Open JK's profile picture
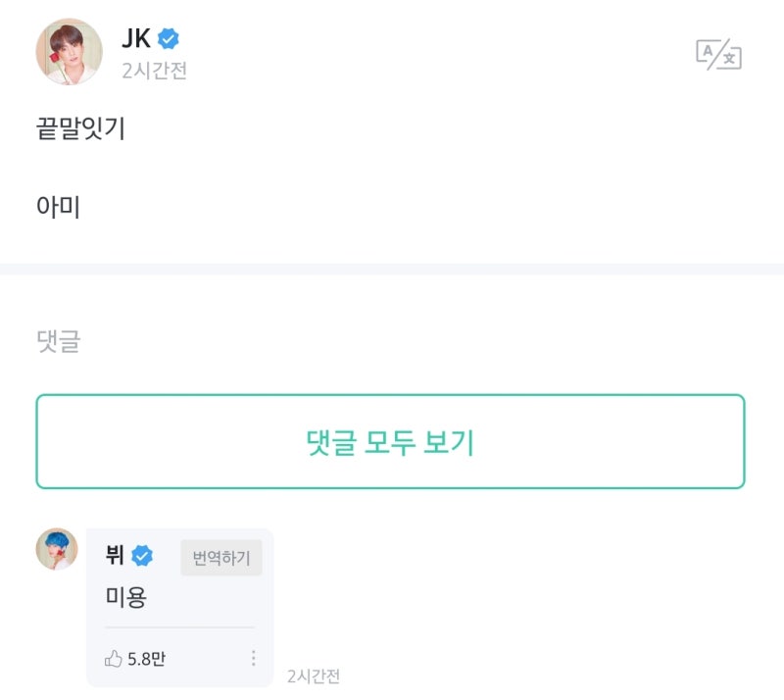The width and height of the screenshot is (784, 700). tap(69, 51)
